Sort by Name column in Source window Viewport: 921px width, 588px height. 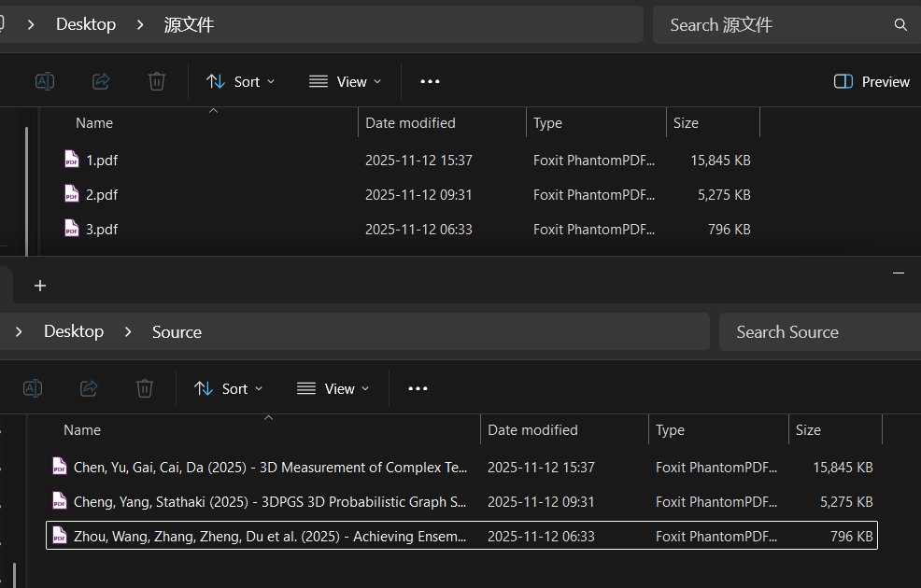point(81,430)
